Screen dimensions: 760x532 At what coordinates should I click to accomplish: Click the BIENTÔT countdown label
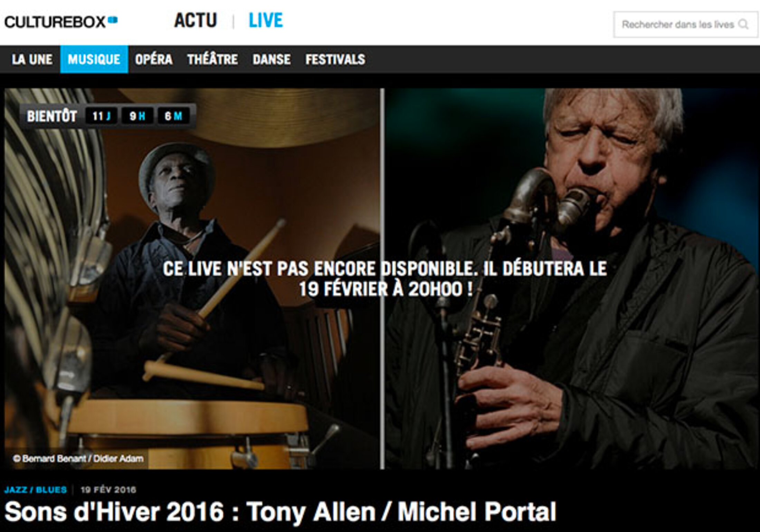click(52, 116)
